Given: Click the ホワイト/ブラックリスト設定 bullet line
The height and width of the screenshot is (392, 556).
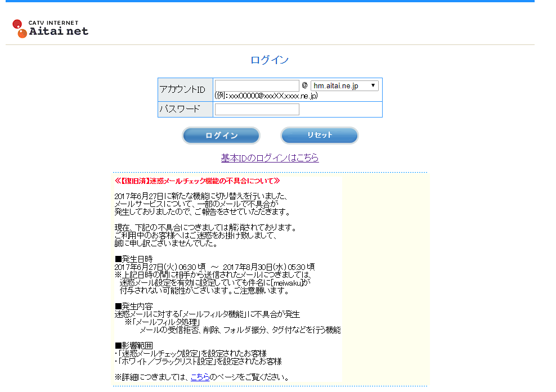Looking at the screenshot, I should point(198,361).
